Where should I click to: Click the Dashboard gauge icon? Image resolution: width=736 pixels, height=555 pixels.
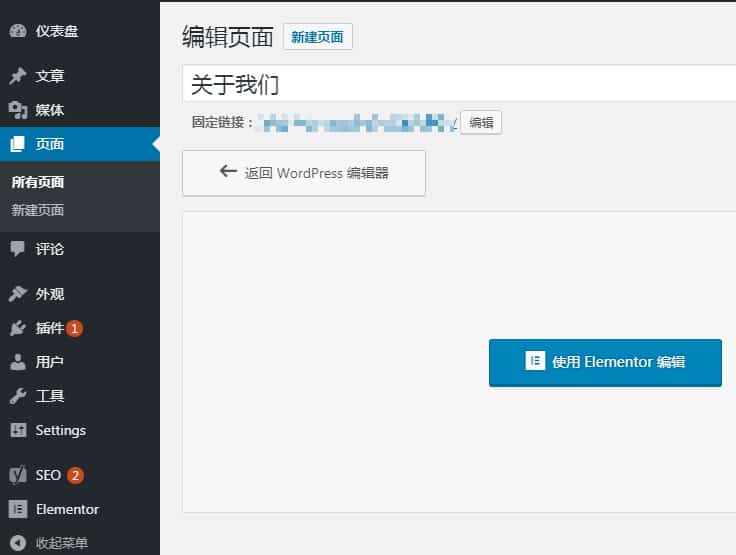coord(18,31)
